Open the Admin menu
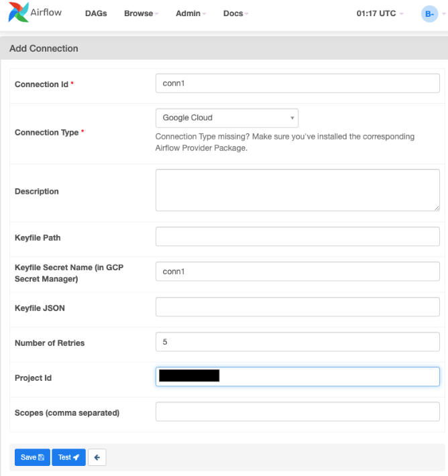Image resolution: width=448 pixels, height=476 pixels. [190, 13]
